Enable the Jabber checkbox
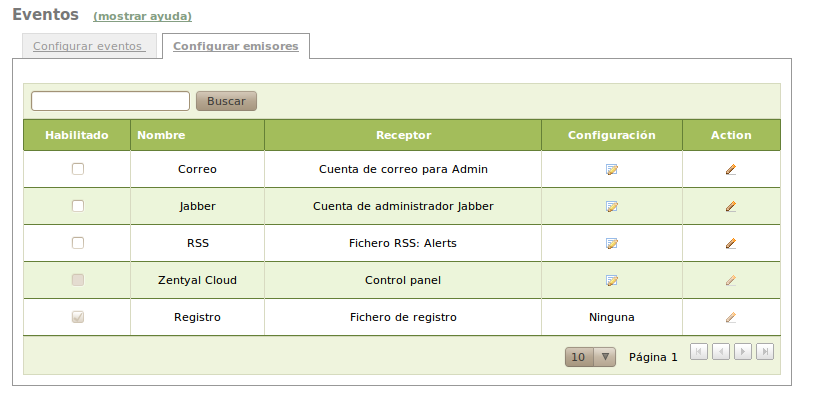 point(78,206)
